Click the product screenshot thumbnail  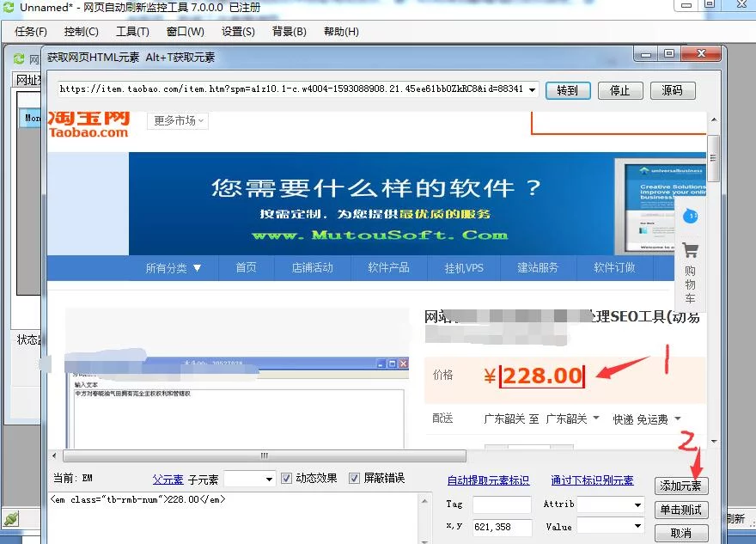click(x=236, y=378)
